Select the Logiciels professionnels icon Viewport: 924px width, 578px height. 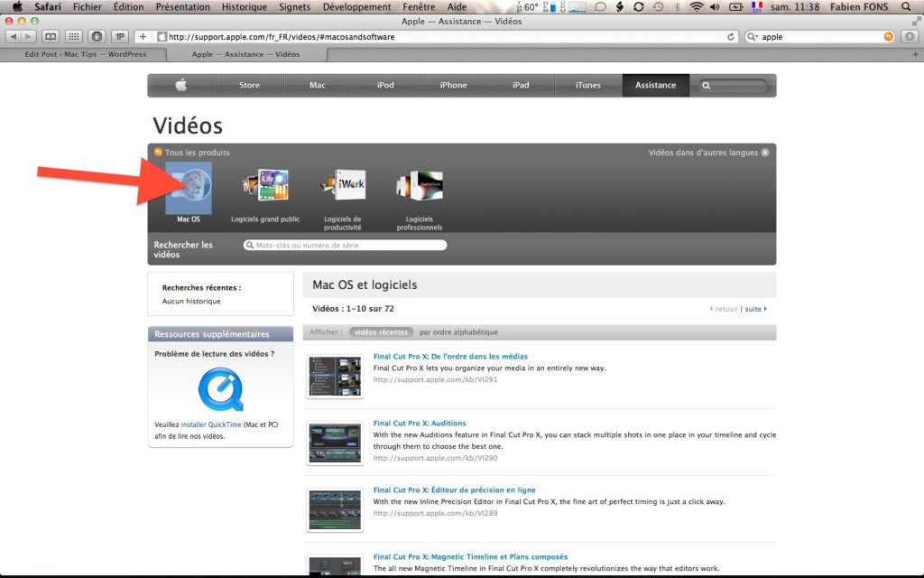click(x=420, y=185)
